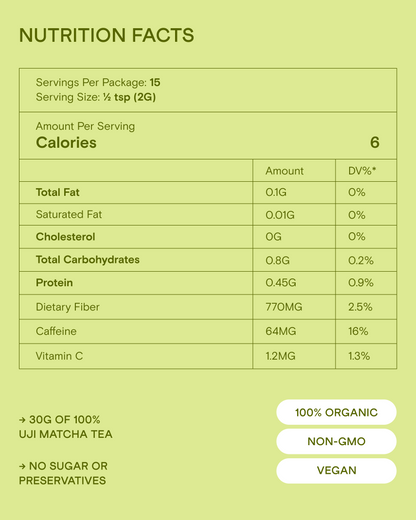This screenshot has height=520, width=416.
Task: Click the UJI MATCHA TEA text
Action: pyautogui.click(x=66, y=434)
